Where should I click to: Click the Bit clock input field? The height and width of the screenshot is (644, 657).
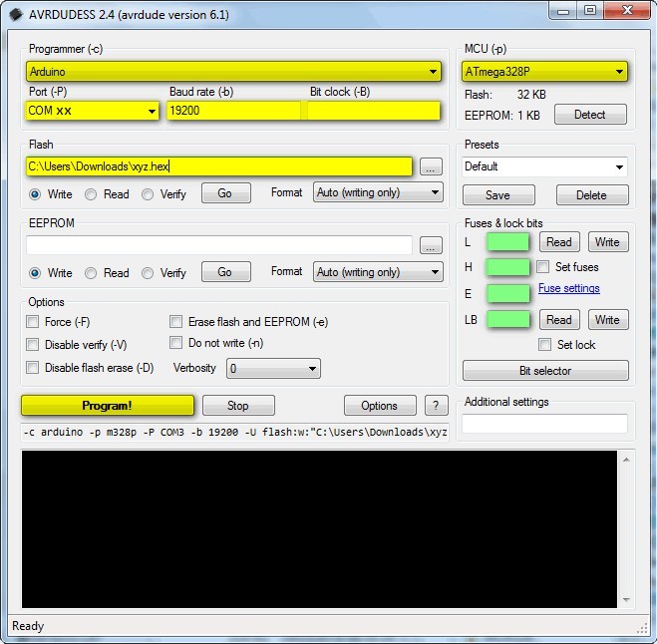pyautogui.click(x=374, y=111)
